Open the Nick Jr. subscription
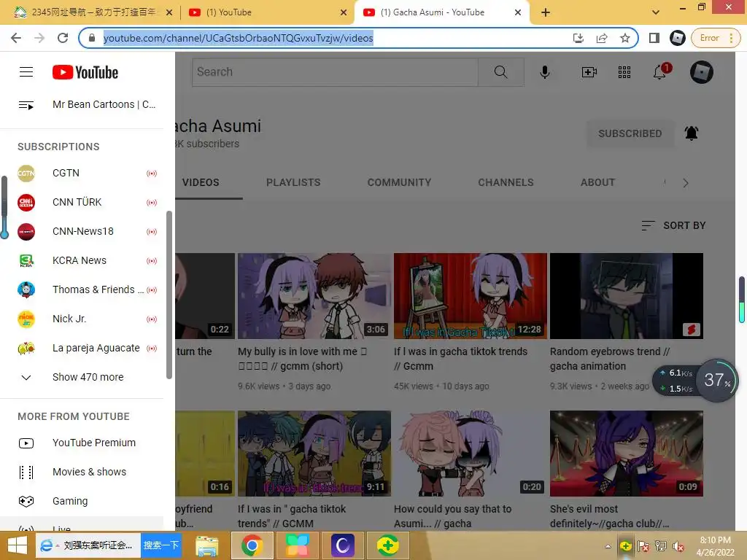Image resolution: width=747 pixels, height=560 pixels. coord(82,319)
